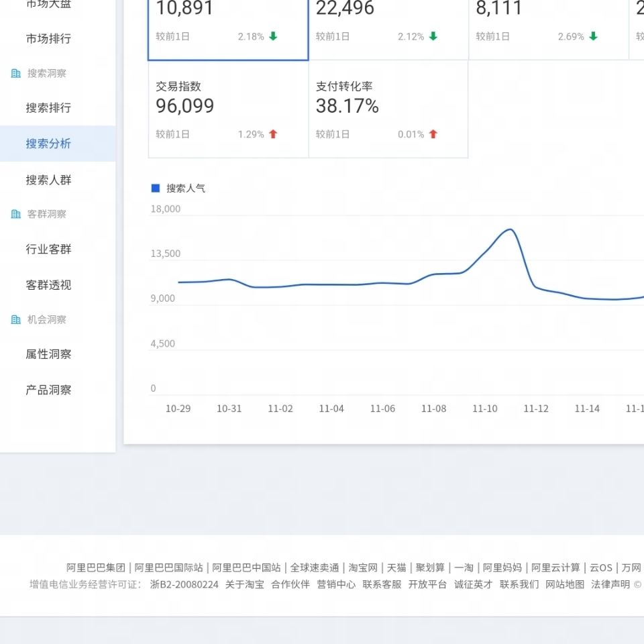Open the 联系客服 footer link
The height and width of the screenshot is (644, 644).
[382, 584]
